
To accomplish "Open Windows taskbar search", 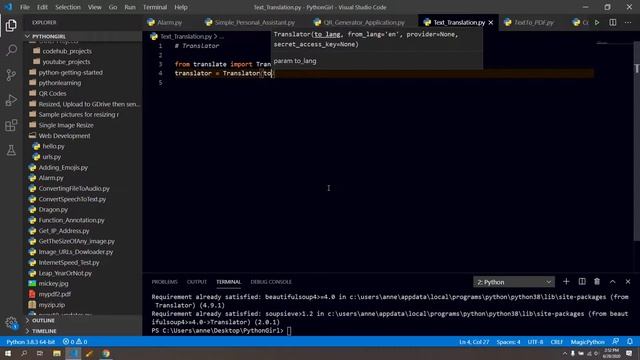I will tap(24, 353).
